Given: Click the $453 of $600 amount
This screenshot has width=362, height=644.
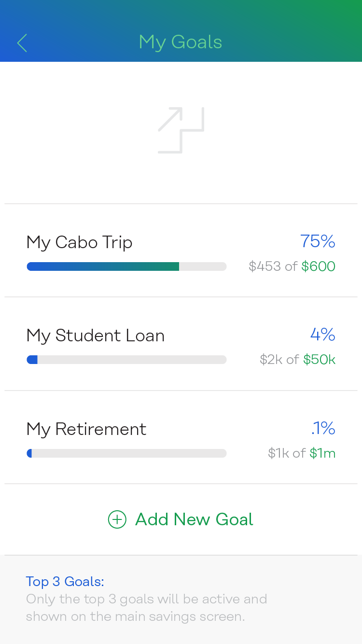Looking at the screenshot, I should click(x=292, y=266).
